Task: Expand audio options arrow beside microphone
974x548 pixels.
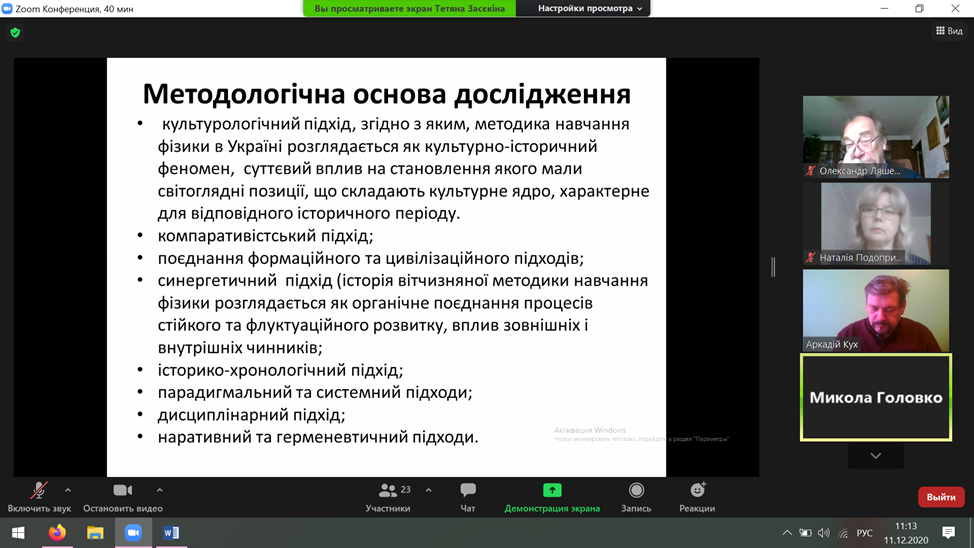Action: (68, 490)
